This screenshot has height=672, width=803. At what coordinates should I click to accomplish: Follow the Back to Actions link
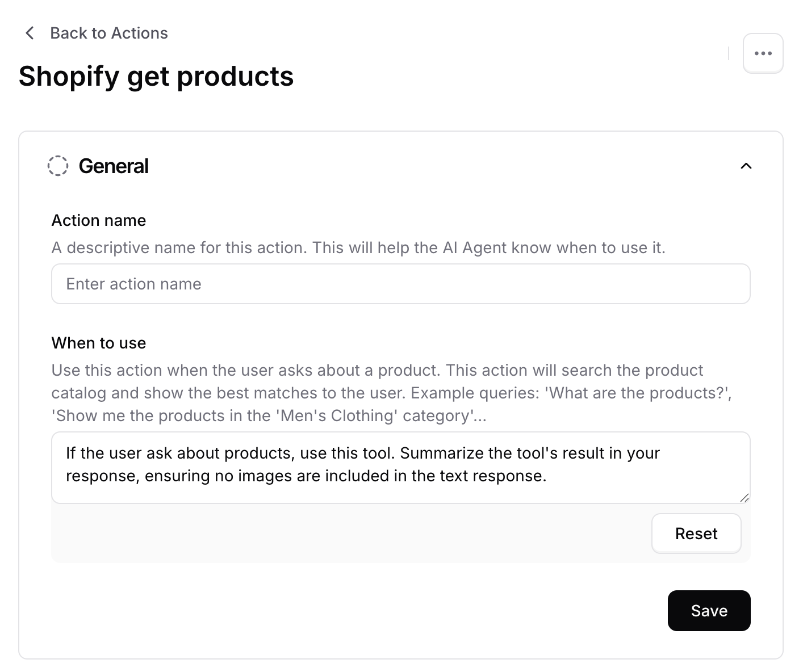pos(108,33)
